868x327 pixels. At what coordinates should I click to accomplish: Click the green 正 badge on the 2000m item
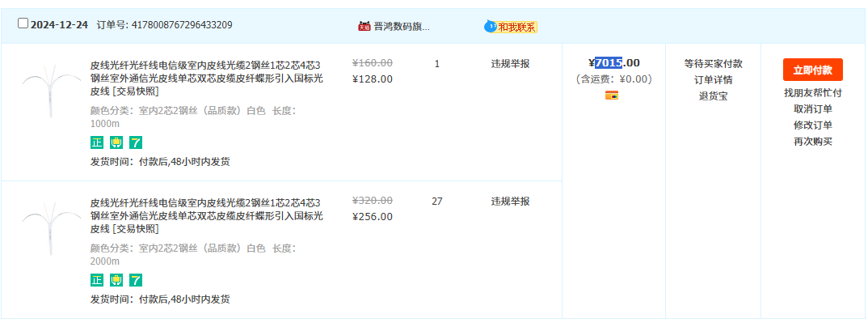pyautogui.click(x=97, y=280)
